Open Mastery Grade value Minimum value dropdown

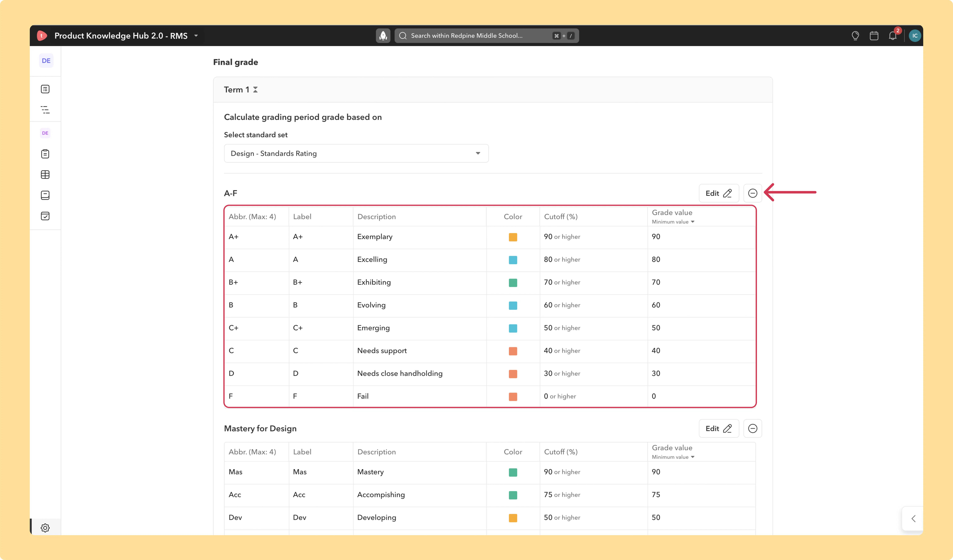coord(673,457)
